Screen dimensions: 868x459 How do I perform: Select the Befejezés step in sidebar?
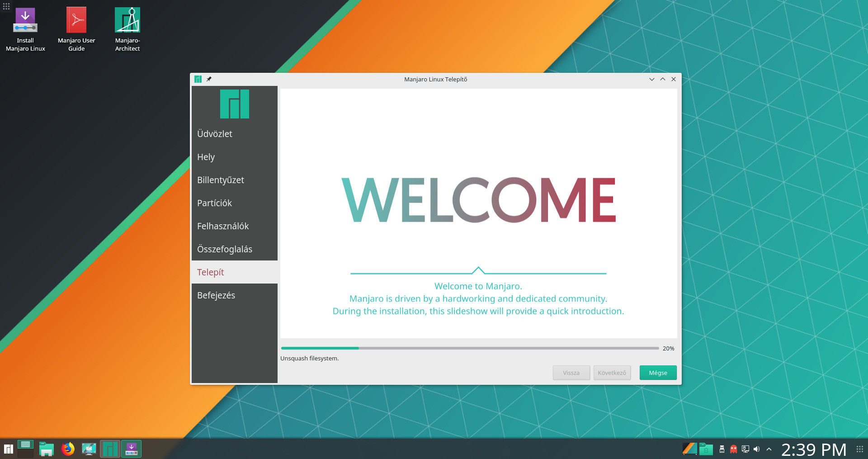click(x=235, y=295)
